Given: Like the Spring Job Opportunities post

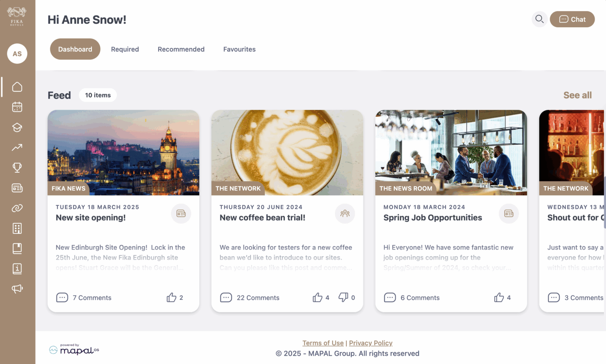Looking at the screenshot, I should click(x=499, y=297).
